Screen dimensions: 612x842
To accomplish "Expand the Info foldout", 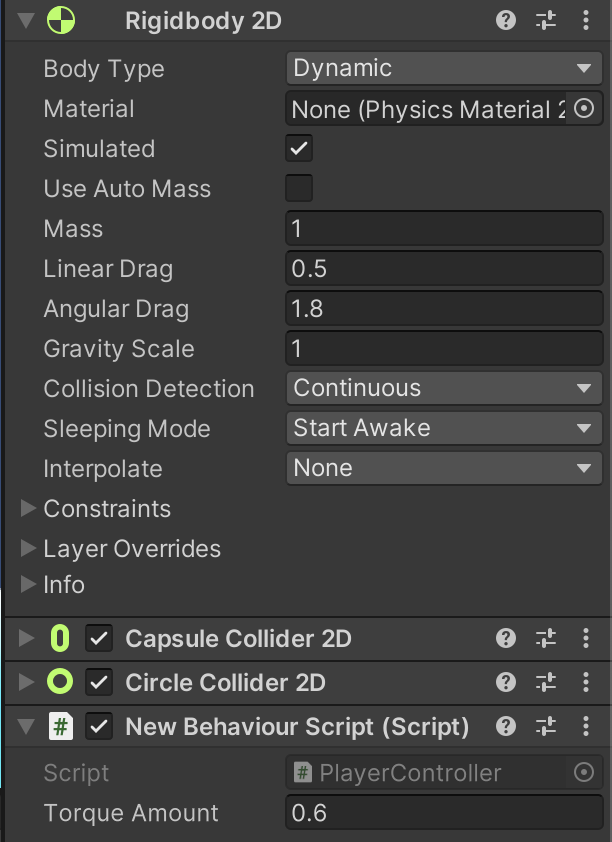I will [28, 584].
